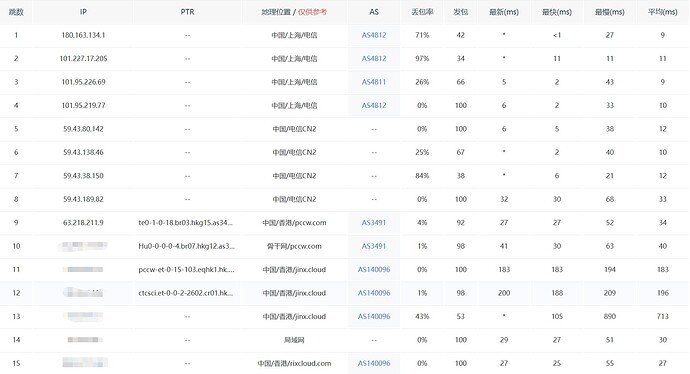Click the hop number 15
The image size is (690, 374).
tap(16, 363)
